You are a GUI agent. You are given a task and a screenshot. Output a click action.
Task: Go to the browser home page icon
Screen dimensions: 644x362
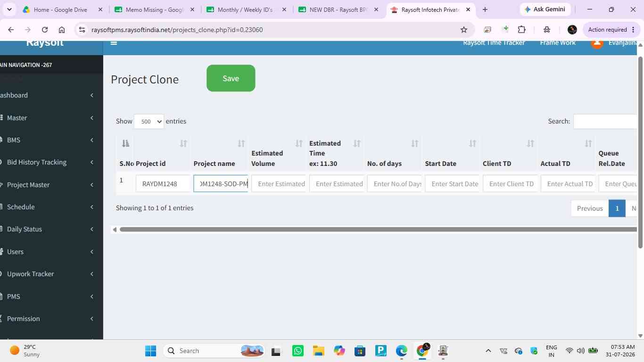(62, 30)
